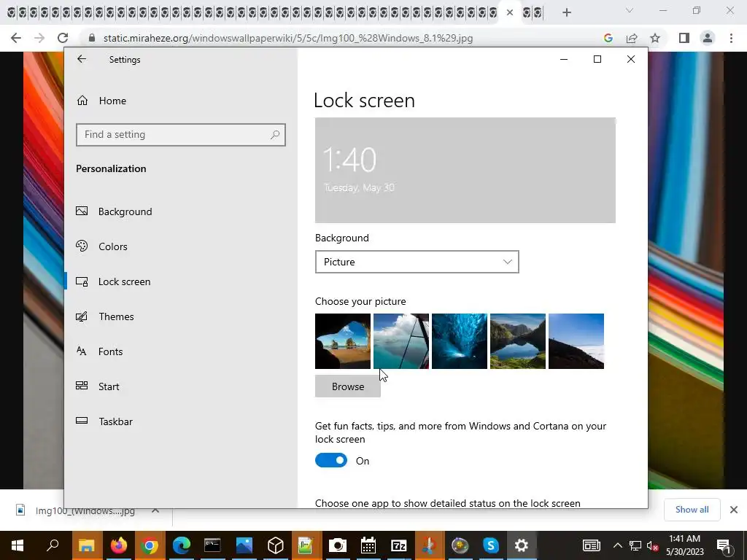Open the Photos app from the taskbar
The image size is (747, 560).
click(244, 545)
